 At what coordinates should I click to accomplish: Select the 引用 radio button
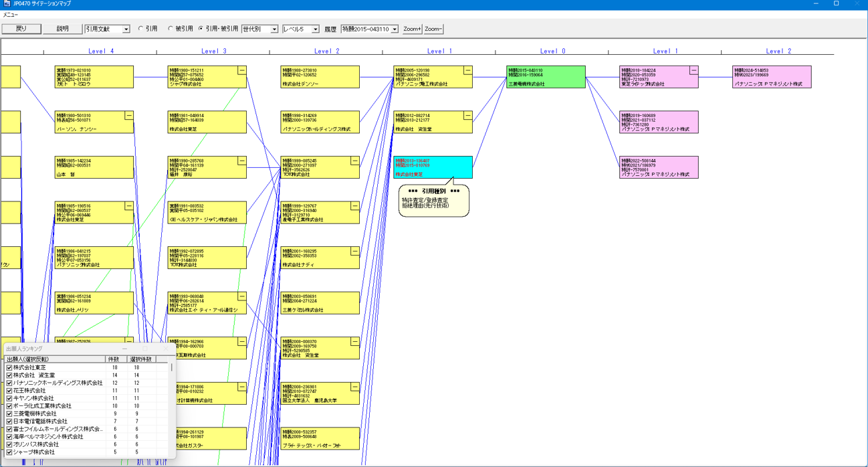pos(140,29)
